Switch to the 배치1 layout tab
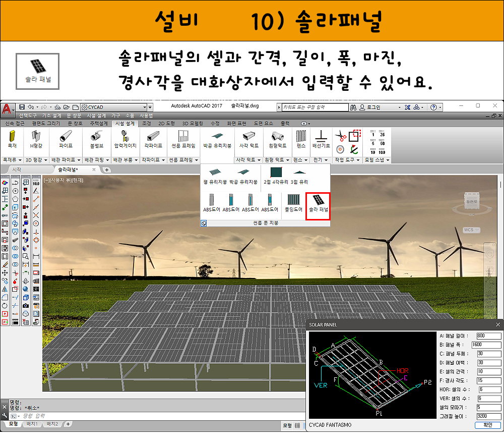The image size is (504, 445). point(32,424)
